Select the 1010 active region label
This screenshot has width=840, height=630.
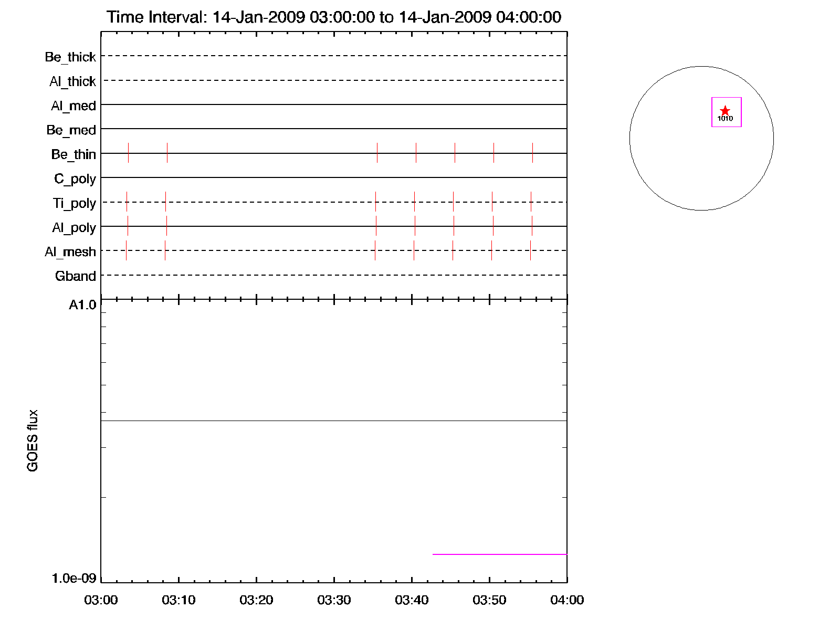[x=725, y=119]
